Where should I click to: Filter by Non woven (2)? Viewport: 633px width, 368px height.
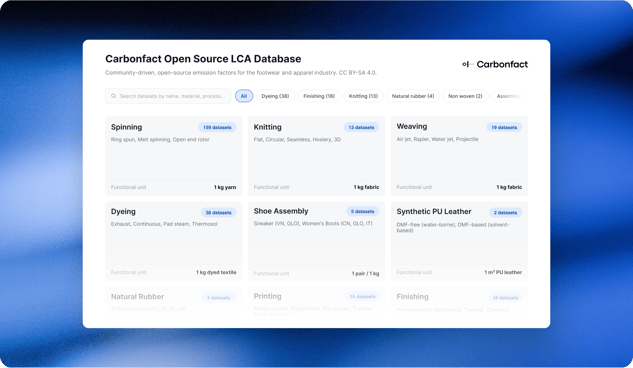[x=465, y=96]
